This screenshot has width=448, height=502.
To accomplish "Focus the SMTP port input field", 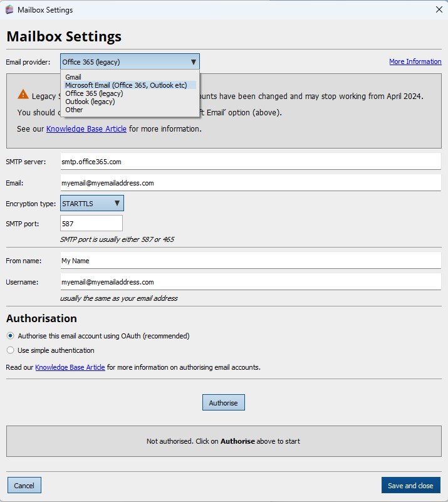I will click(91, 223).
